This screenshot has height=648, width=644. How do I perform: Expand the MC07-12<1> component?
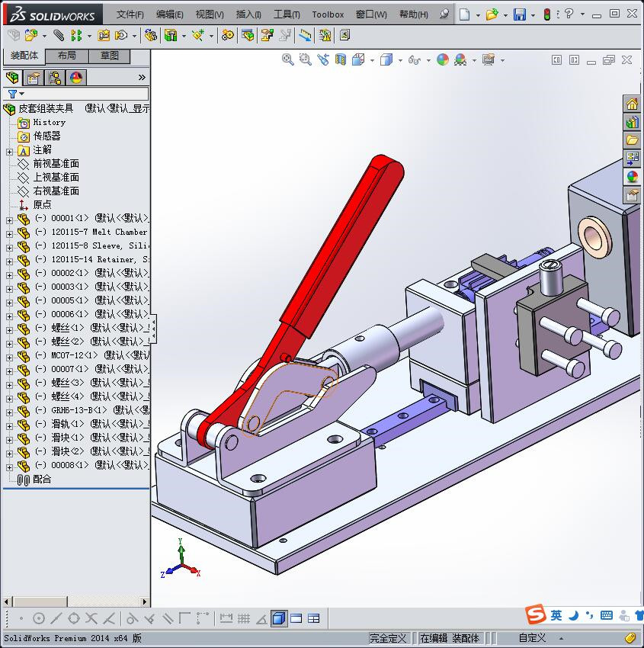[x=9, y=358]
